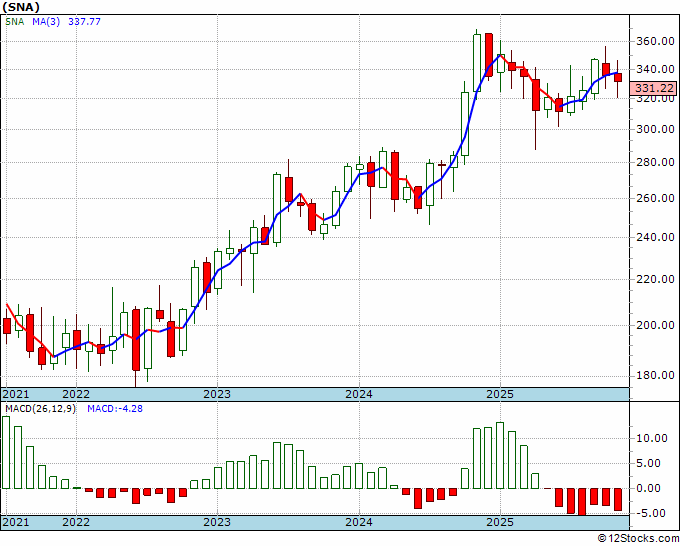Click the final red MACD histogram bar
Image resolution: width=680 pixels, height=546 pixels.
tap(618, 500)
